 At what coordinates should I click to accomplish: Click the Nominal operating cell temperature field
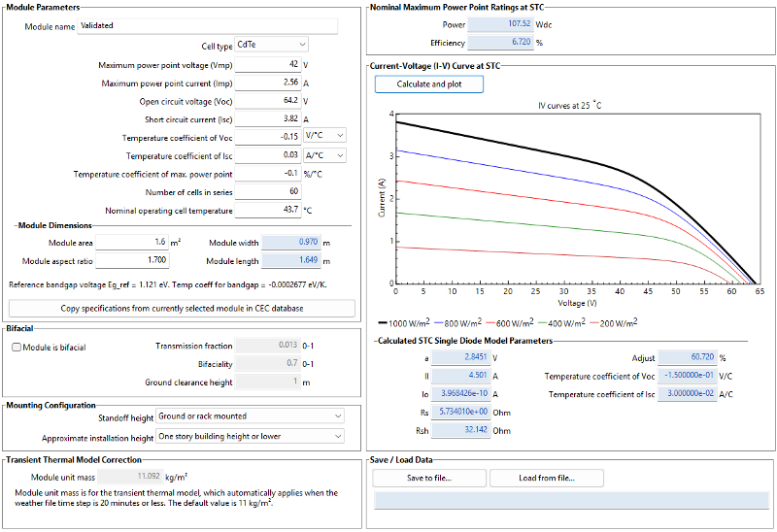tap(267, 211)
